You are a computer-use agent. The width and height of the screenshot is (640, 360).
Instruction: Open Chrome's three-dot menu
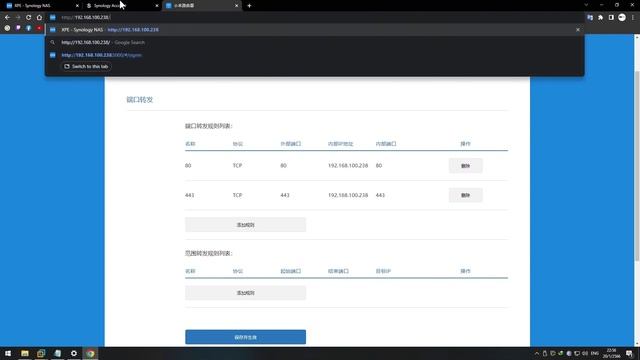[x=633, y=17]
